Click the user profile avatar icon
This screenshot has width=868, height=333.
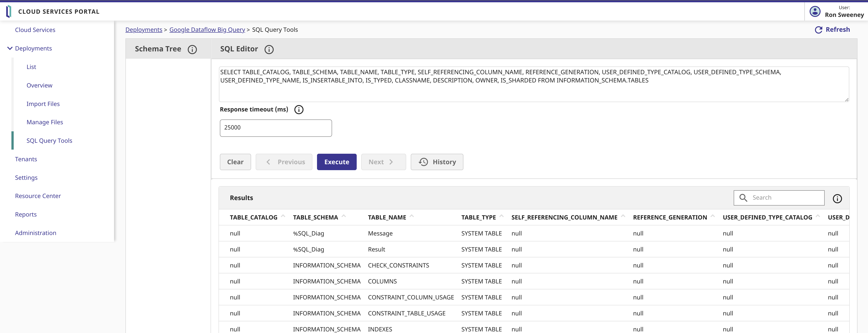click(x=815, y=11)
